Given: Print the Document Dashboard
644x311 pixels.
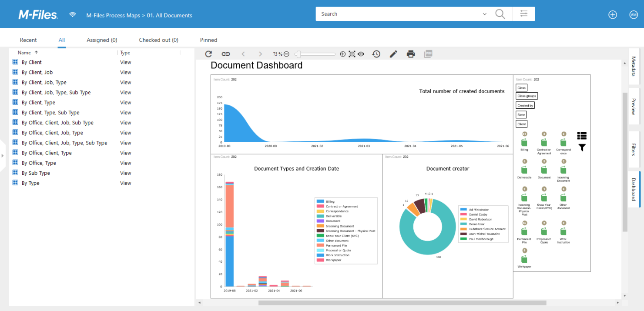Looking at the screenshot, I should pyautogui.click(x=411, y=54).
